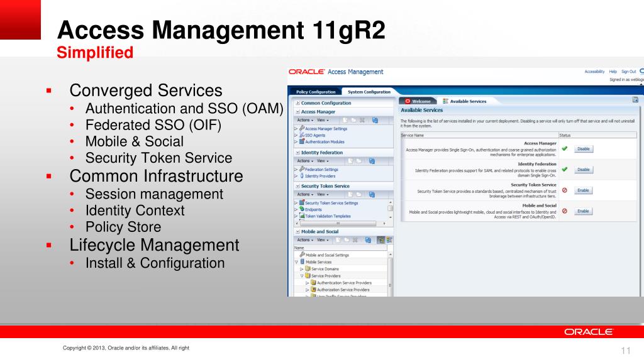The width and height of the screenshot is (644, 362).
Task: Click the Mobile and Social Settings wrench icon
Action: click(303, 255)
